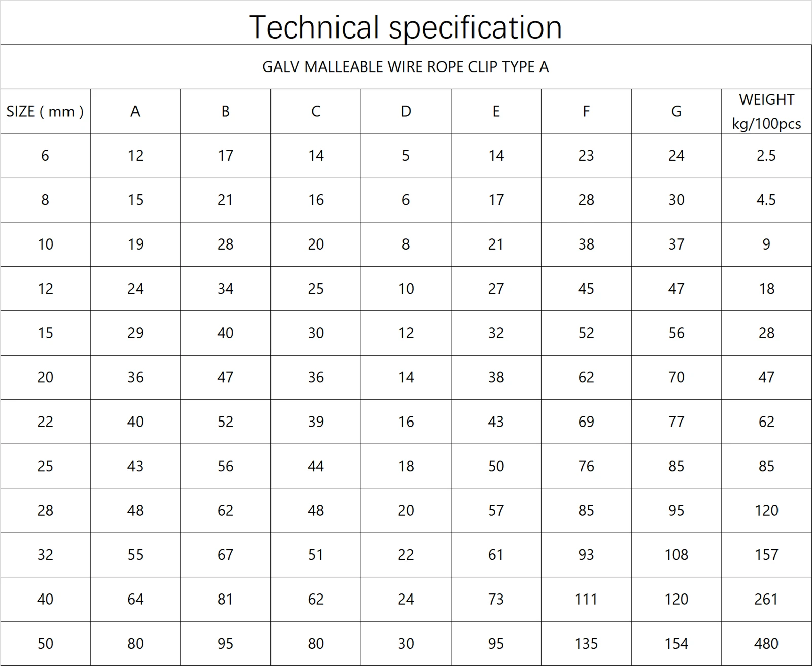Screen dimensions: 812x666
Task: Click the weight value 120 in the size 28 row
Action: [766, 511]
